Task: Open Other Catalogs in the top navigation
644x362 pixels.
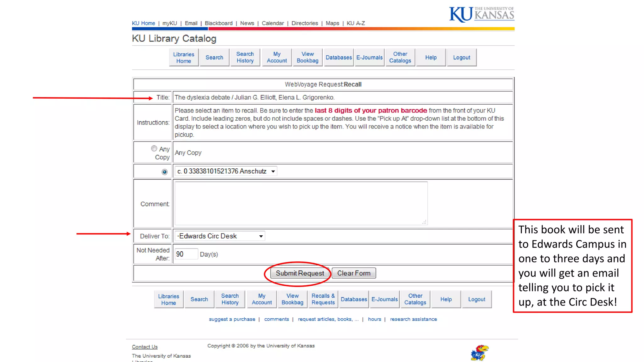Action: tap(400, 58)
